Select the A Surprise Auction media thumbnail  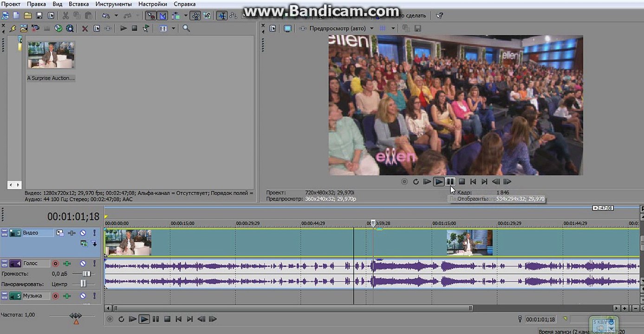[x=51, y=55]
